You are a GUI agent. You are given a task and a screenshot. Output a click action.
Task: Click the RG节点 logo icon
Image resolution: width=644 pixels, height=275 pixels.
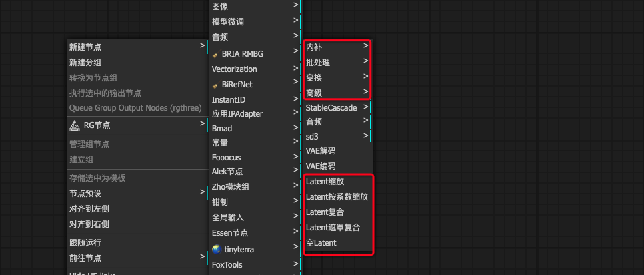pos(75,125)
